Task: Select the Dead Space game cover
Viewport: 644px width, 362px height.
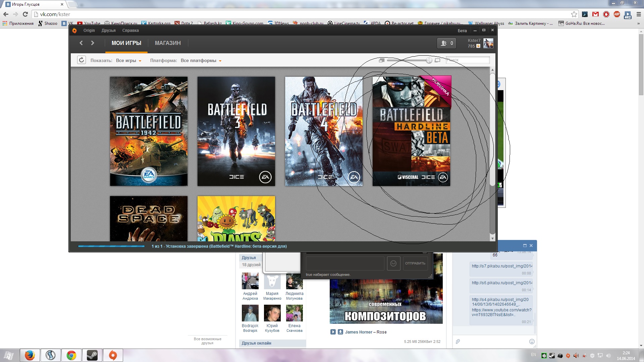Action: click(149, 219)
